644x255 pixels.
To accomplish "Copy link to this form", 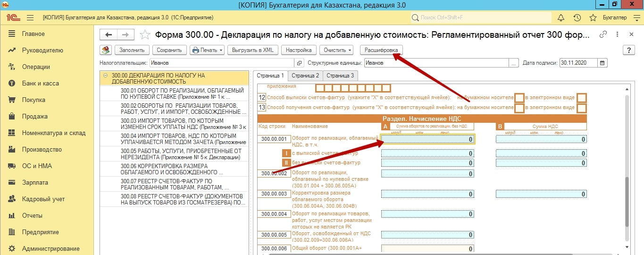I will [602, 34].
